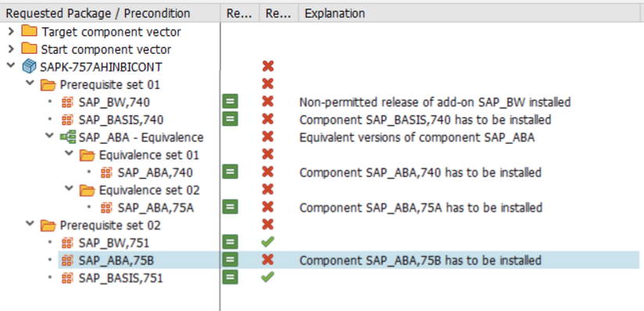
Task: Click the SAPK-757AHINBICONT package icon
Action: click(29, 66)
